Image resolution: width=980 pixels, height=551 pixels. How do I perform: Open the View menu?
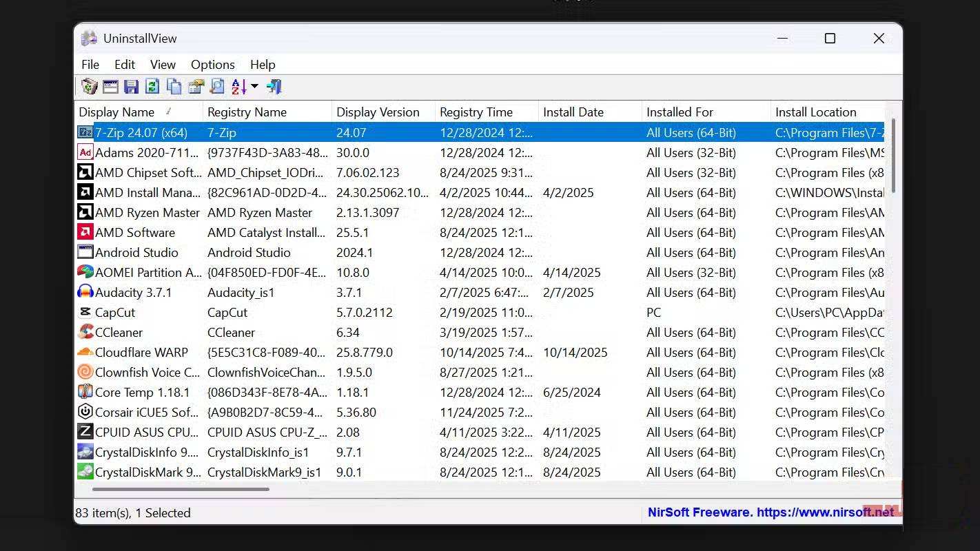(163, 65)
